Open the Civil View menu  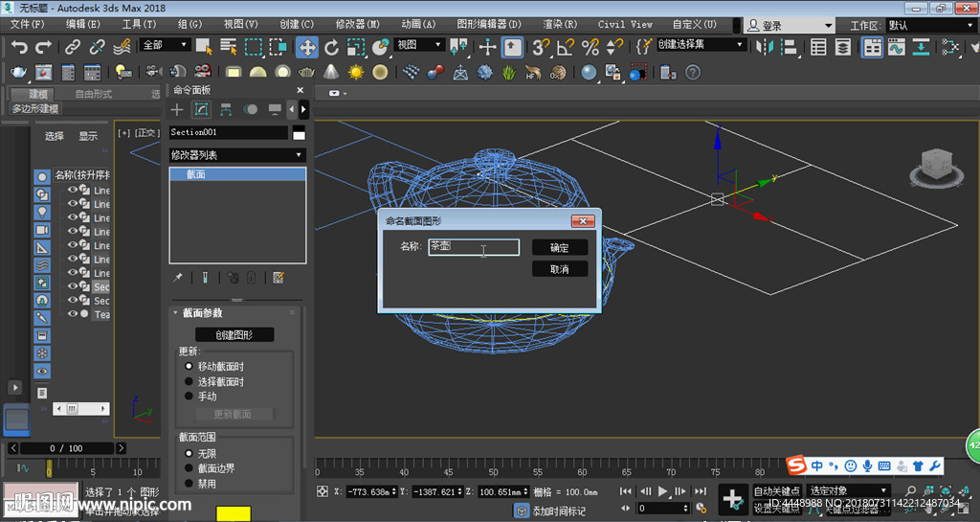(625, 24)
